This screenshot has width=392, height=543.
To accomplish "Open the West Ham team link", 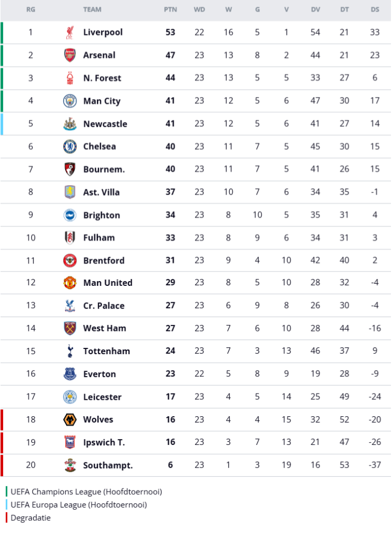I will point(104,328).
